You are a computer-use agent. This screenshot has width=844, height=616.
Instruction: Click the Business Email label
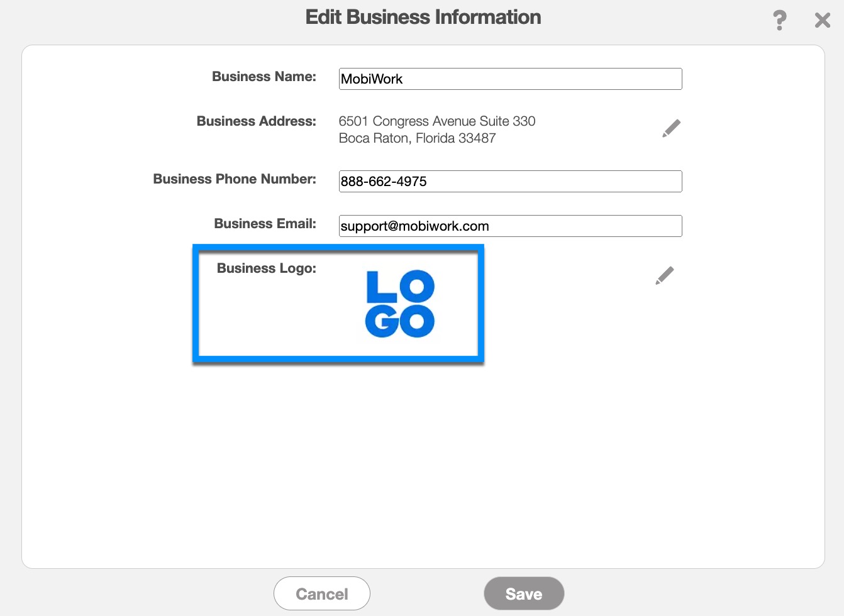[265, 224]
